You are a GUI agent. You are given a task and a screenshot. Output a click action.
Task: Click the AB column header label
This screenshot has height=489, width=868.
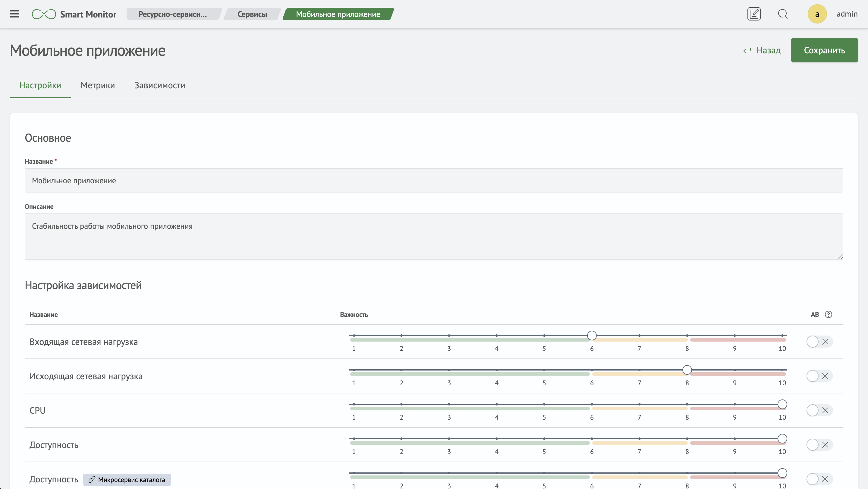[814, 314]
